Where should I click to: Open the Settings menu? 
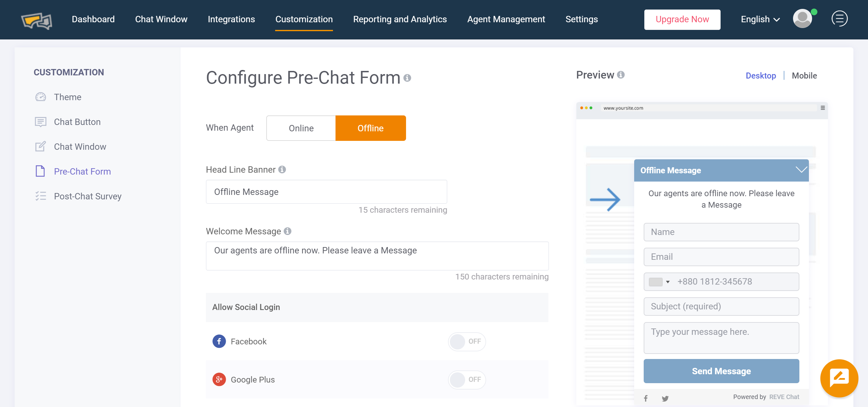click(581, 19)
